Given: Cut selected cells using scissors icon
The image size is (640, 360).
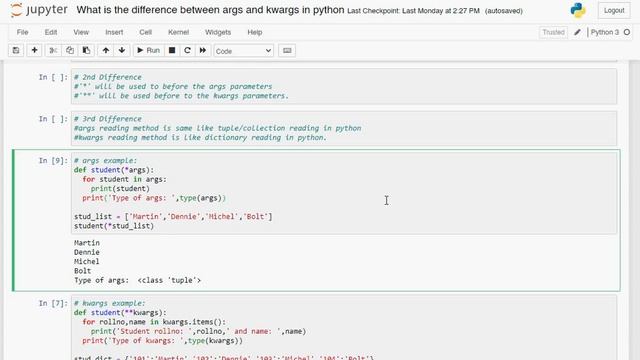Looking at the screenshot, I should point(53,51).
